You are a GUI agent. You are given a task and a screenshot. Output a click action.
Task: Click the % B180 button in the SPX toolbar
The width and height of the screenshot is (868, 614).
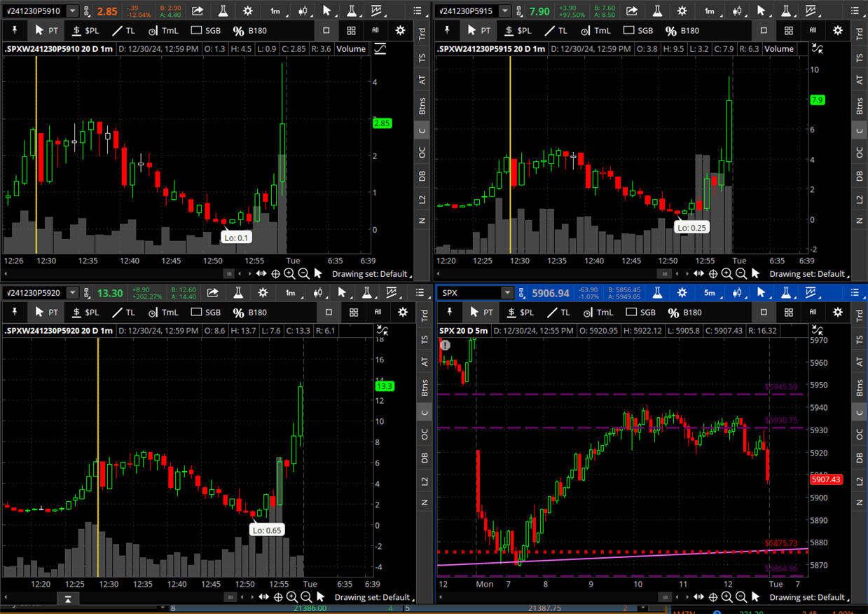coord(682,312)
